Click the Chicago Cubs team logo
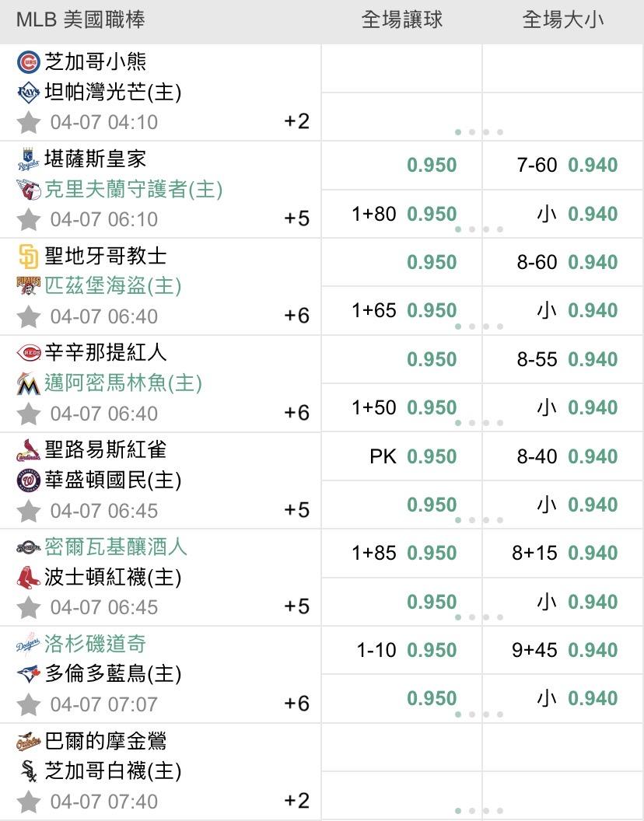644x821 pixels. click(x=28, y=62)
